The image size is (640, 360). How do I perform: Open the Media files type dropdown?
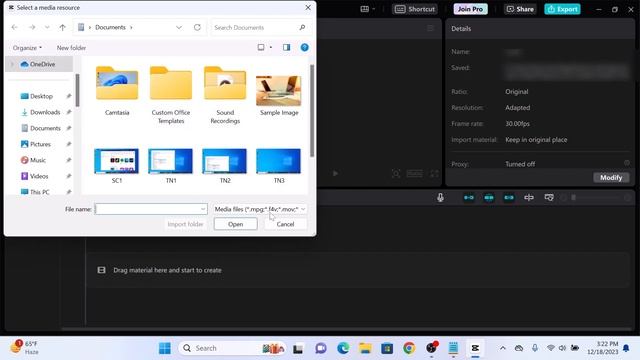pyautogui.click(x=260, y=209)
